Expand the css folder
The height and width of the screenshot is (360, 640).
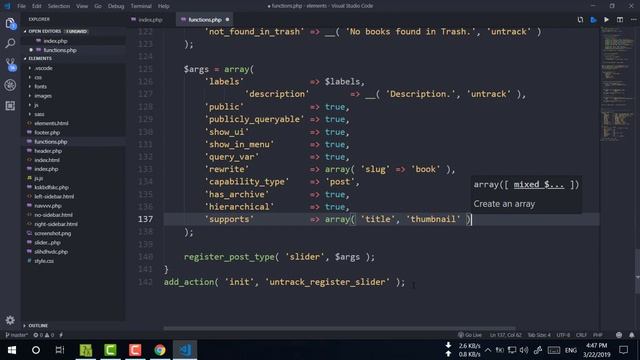tap(38, 78)
